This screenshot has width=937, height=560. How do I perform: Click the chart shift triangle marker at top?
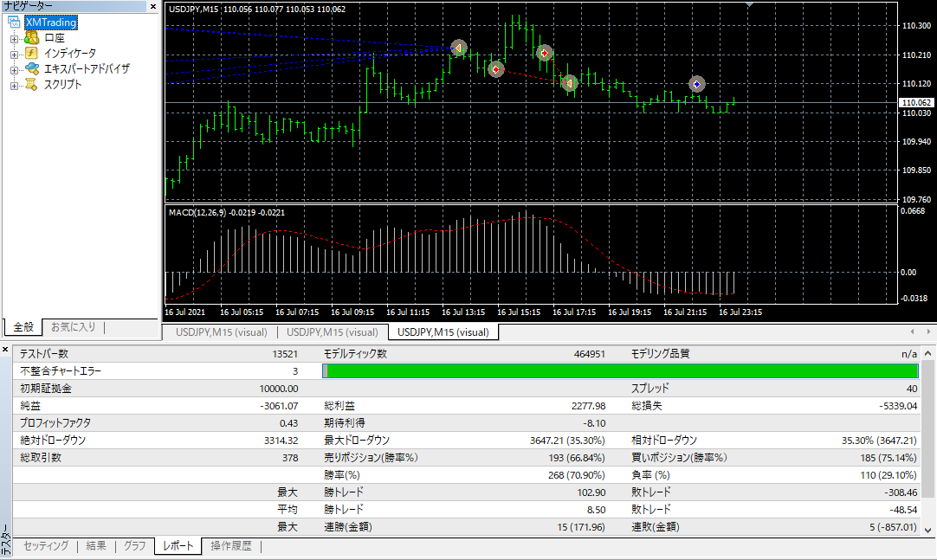click(x=749, y=5)
